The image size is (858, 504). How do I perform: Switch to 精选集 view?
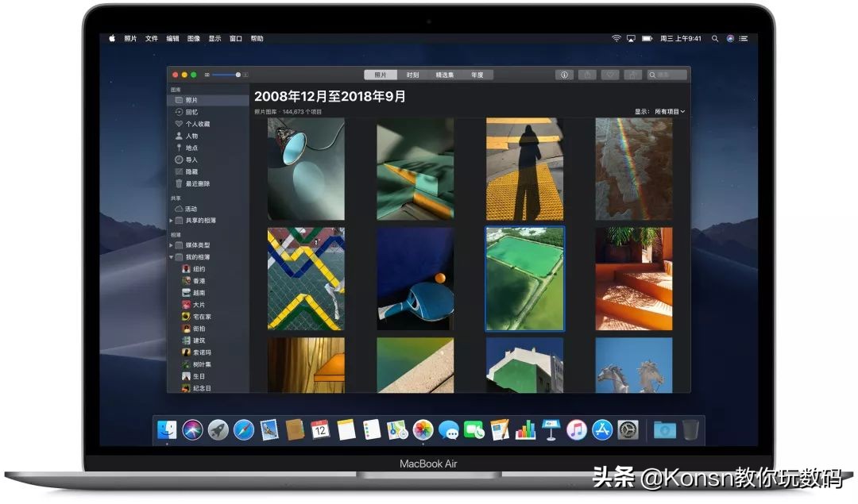(x=445, y=74)
